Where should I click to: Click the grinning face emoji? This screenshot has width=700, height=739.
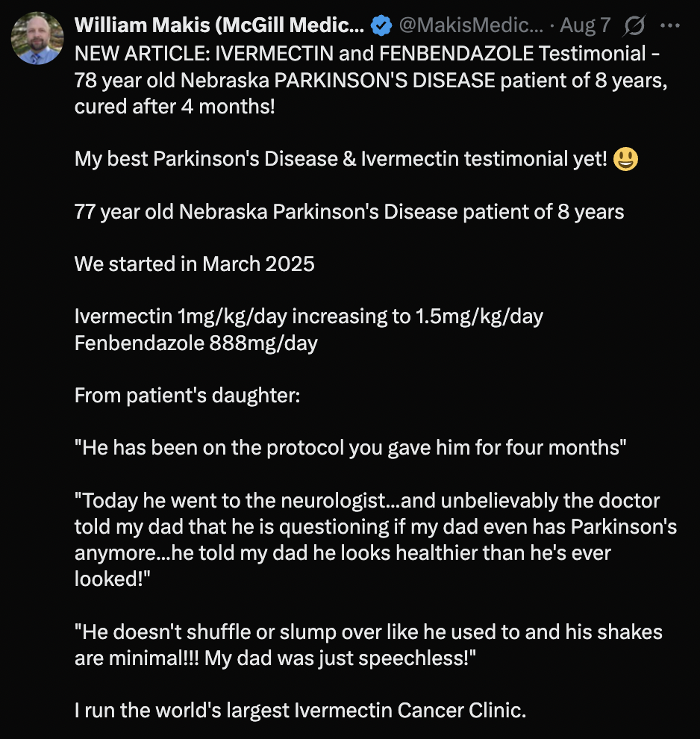pyautogui.click(x=625, y=158)
